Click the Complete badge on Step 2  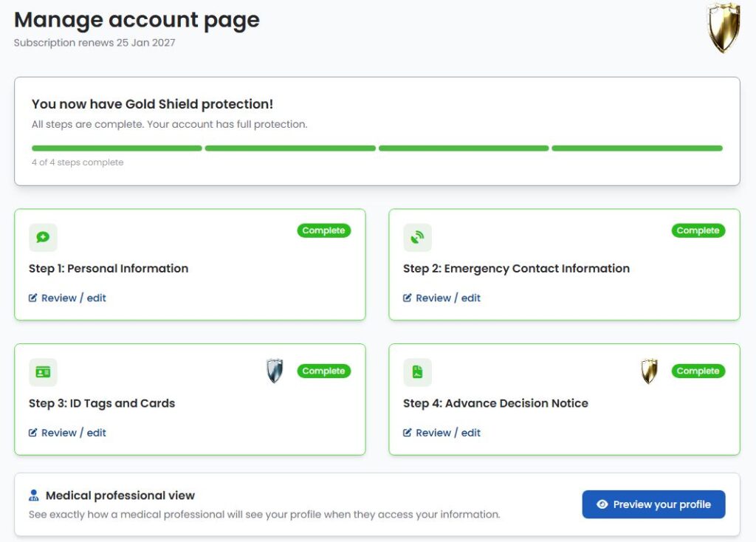(x=698, y=230)
